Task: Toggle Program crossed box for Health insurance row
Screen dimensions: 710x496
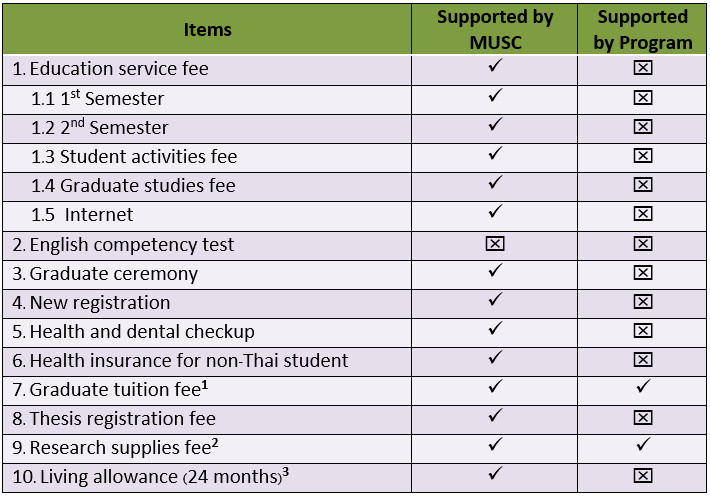Action: coord(643,360)
